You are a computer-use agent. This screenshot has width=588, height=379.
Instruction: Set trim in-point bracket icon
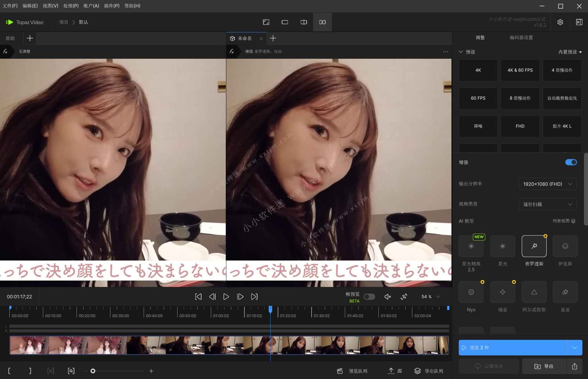point(9,371)
